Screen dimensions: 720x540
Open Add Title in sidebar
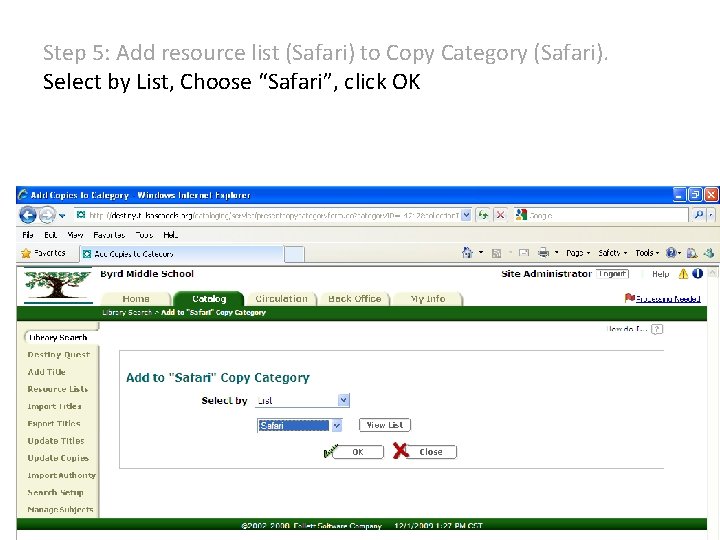pos(46,372)
